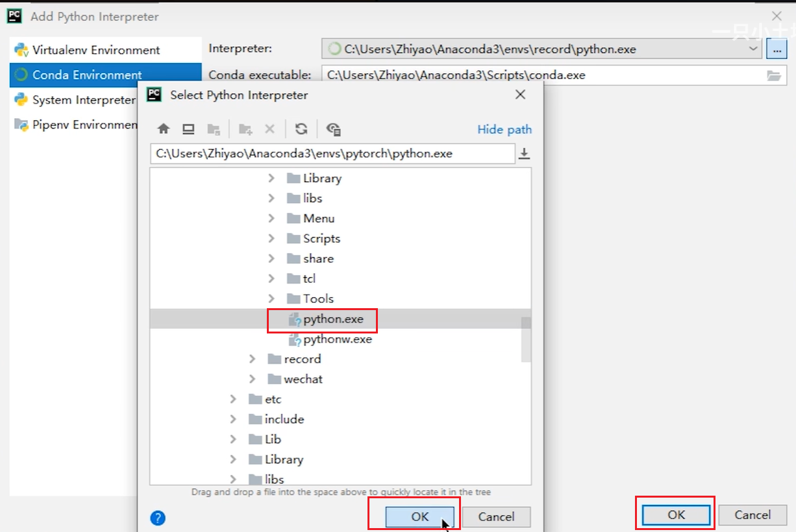Expand the Scripts folder

272,238
